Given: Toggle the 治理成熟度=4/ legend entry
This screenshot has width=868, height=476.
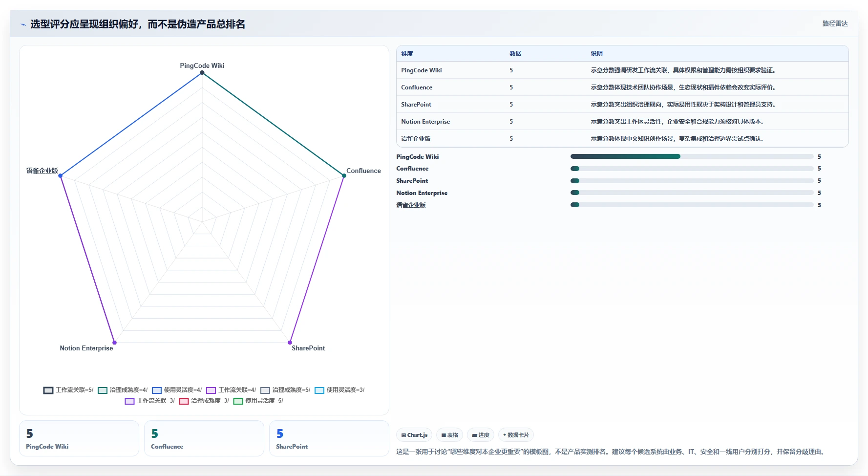Looking at the screenshot, I should click(123, 390).
